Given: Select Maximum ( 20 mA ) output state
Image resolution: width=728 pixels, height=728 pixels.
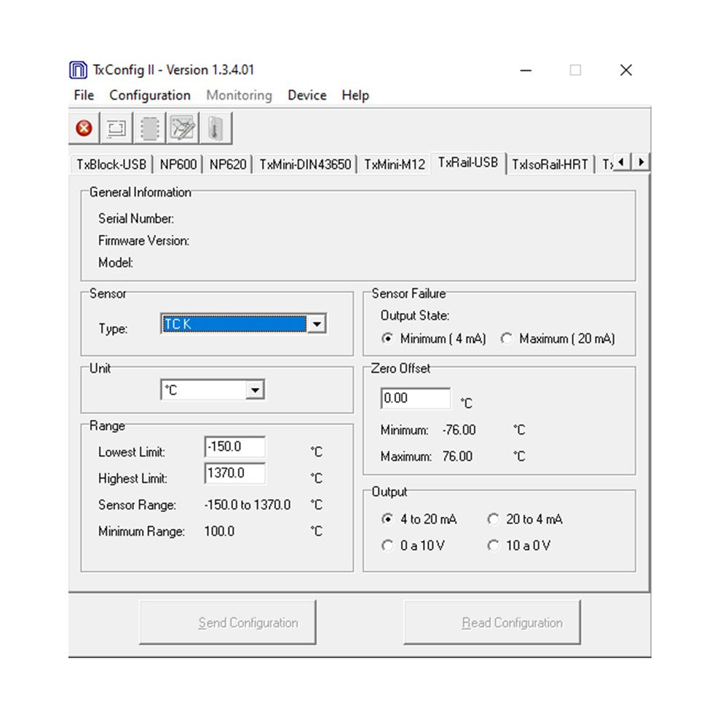Looking at the screenshot, I should pyautogui.click(x=507, y=339).
